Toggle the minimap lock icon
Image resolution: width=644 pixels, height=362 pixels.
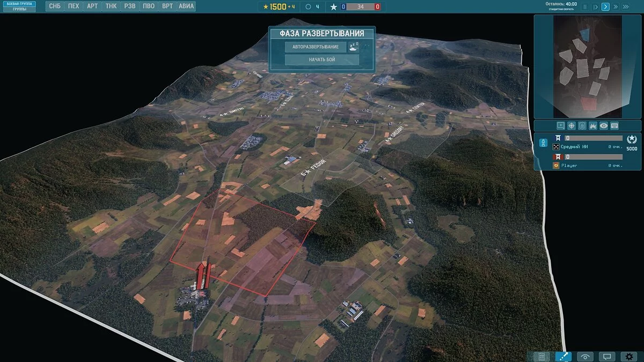point(582,125)
